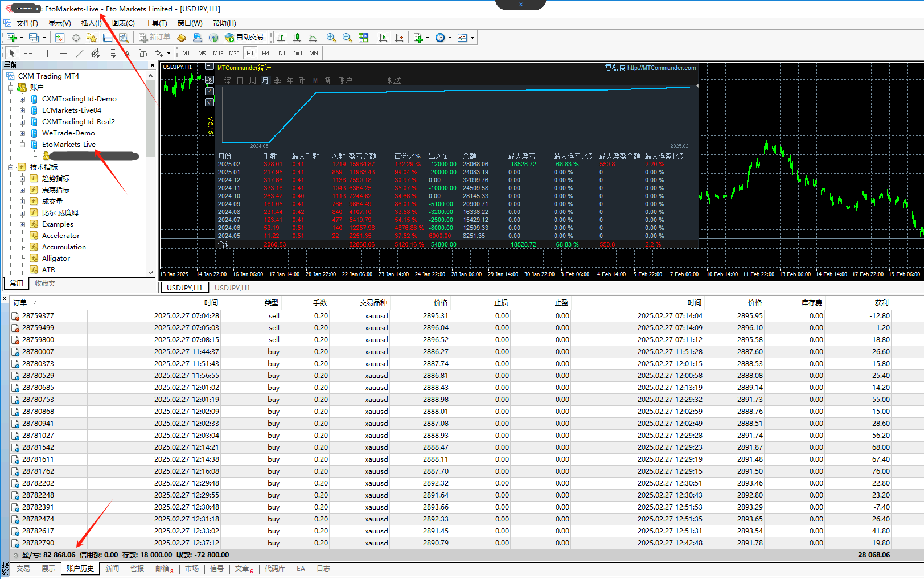
Task: Toggle the 自动交易 auto trading button
Action: tap(245, 38)
